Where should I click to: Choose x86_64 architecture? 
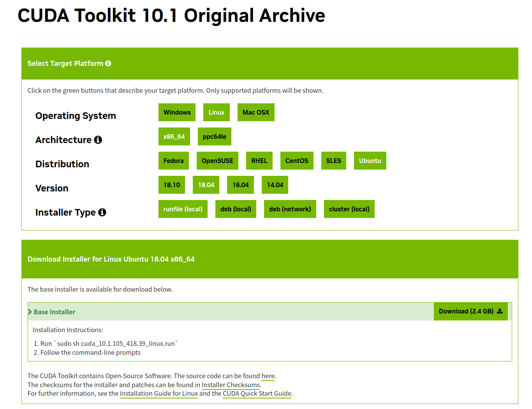pos(174,136)
